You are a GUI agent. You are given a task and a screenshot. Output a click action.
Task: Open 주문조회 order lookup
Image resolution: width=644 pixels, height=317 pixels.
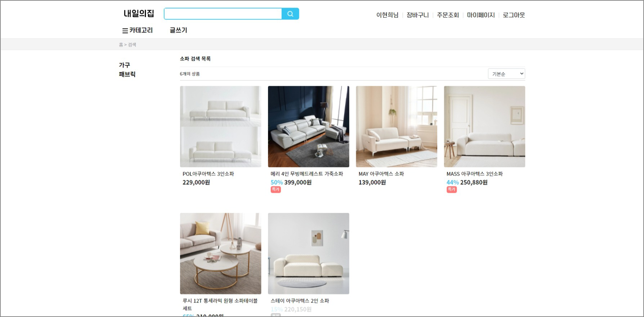[448, 15]
